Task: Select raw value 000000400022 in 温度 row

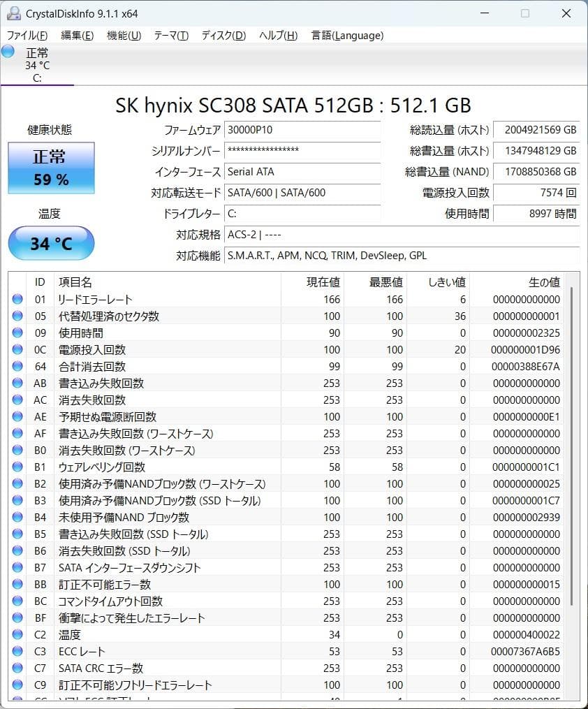Action: tap(526, 635)
